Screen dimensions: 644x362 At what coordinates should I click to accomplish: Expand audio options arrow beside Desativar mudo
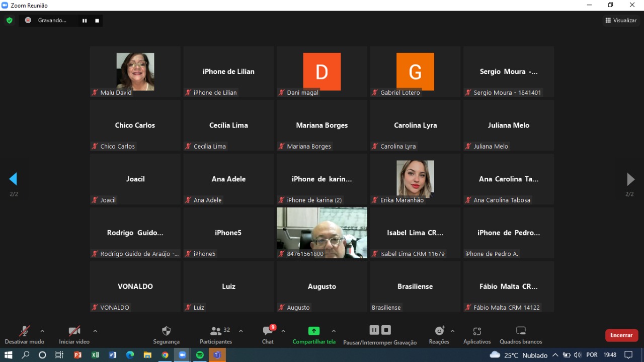42,331
